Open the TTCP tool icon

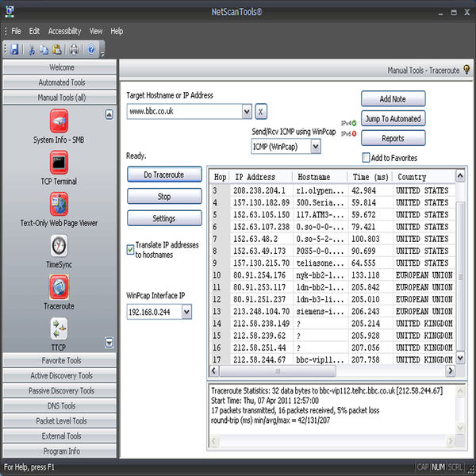point(59,328)
